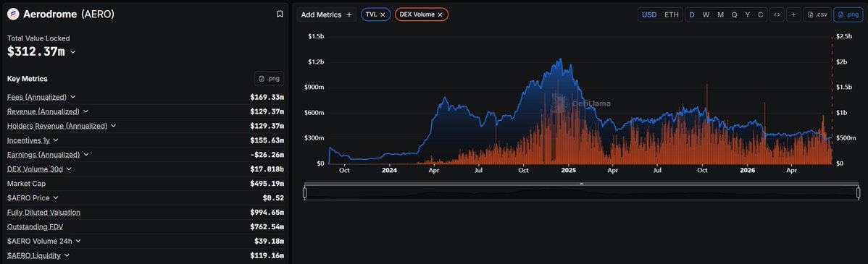Click the $1.5b left axis label
Viewport: 868px width, 264px height.
click(x=317, y=36)
